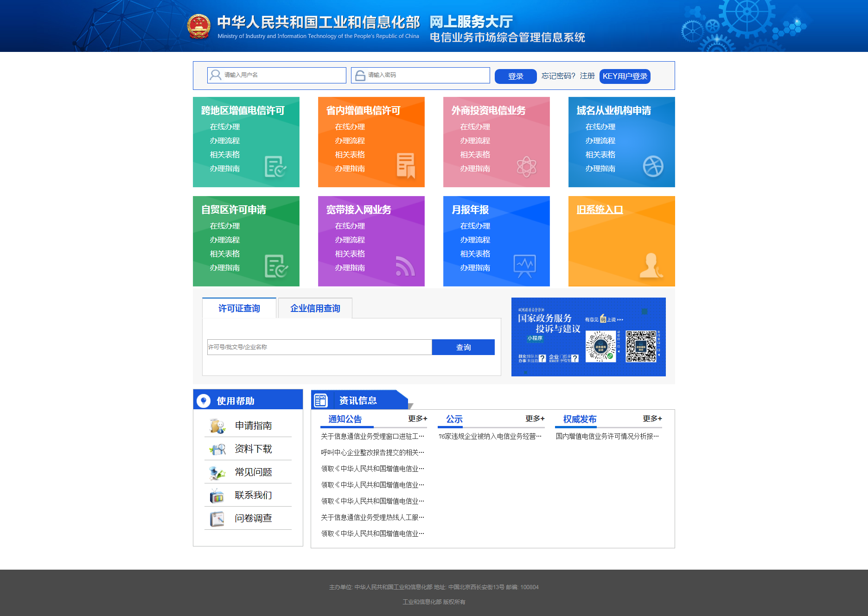This screenshot has height=616, width=868.
Task: Click the icon next to 申请指南
Action: point(217,425)
